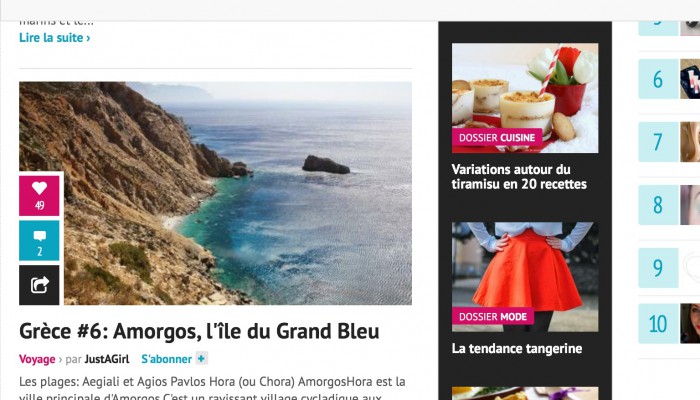Click the Dossier Cuisine tag
700x400 pixels.
click(497, 138)
